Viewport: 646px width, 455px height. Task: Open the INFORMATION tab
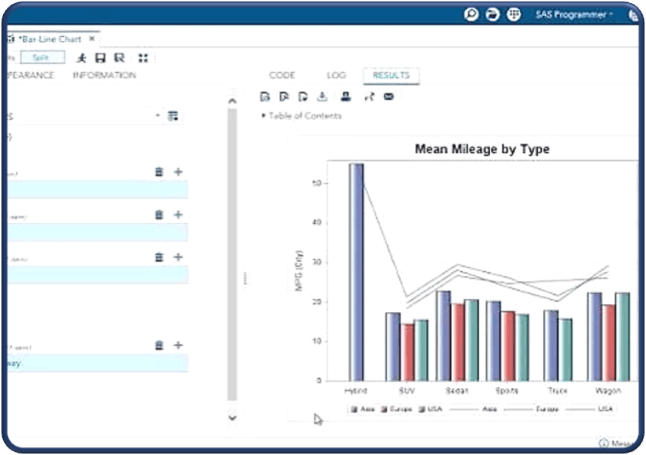coord(104,75)
